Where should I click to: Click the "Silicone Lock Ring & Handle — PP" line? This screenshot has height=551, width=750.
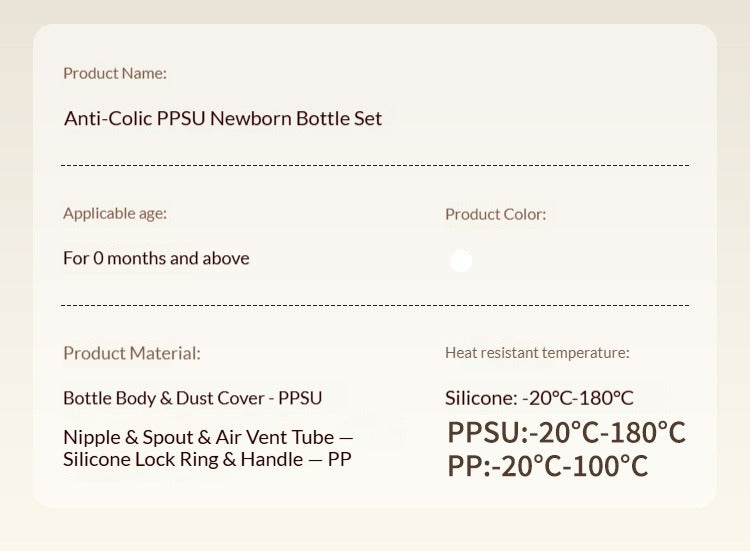pyautogui.click(x=207, y=459)
